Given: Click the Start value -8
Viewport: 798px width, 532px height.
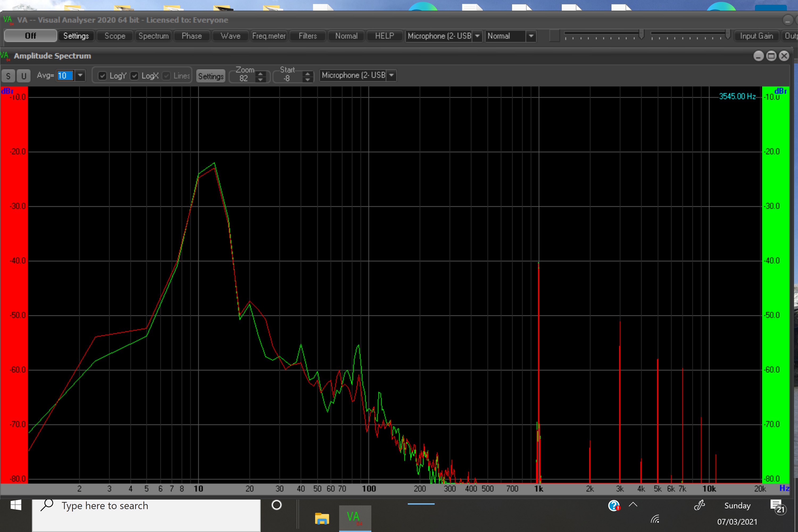Looking at the screenshot, I should coord(287,78).
